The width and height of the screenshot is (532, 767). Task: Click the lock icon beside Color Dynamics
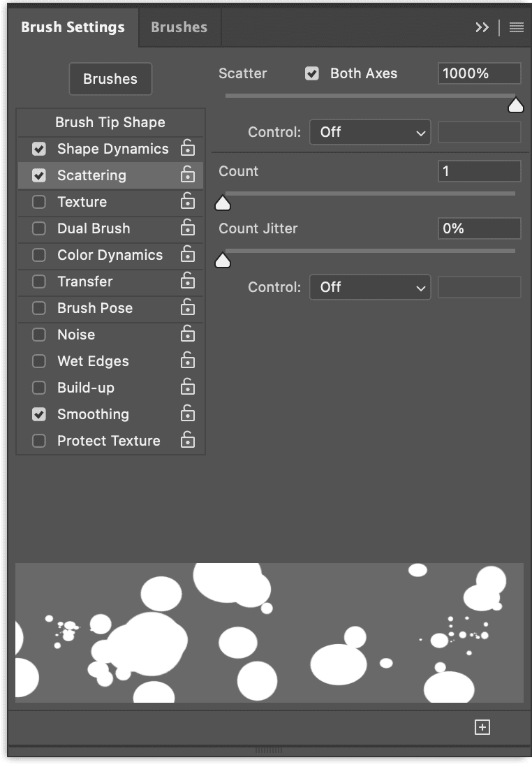(x=187, y=255)
